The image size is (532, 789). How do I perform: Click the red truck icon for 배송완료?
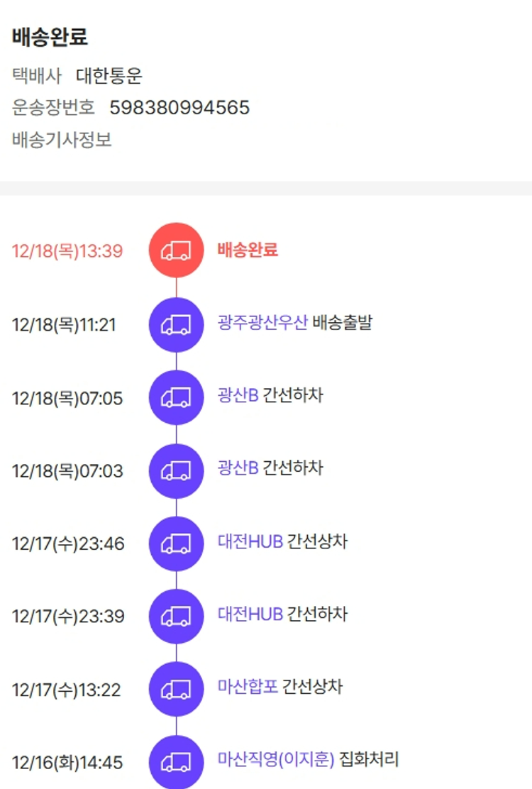176,250
